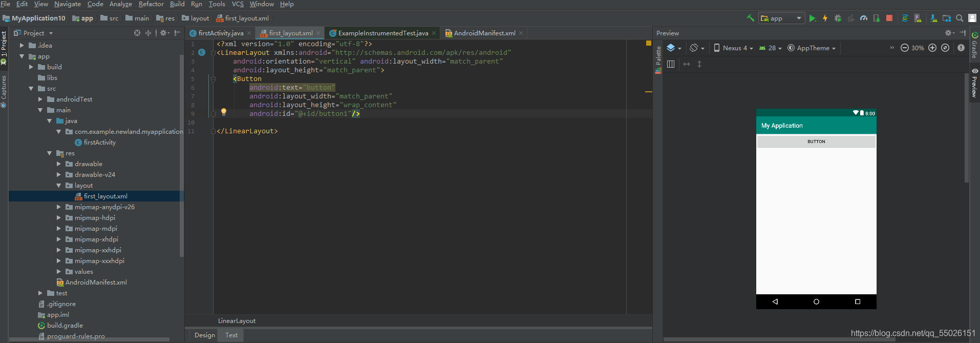Screen dimensions: 980x343
Task: Click the LinearLayout breadcrumb
Action: [237, 321]
